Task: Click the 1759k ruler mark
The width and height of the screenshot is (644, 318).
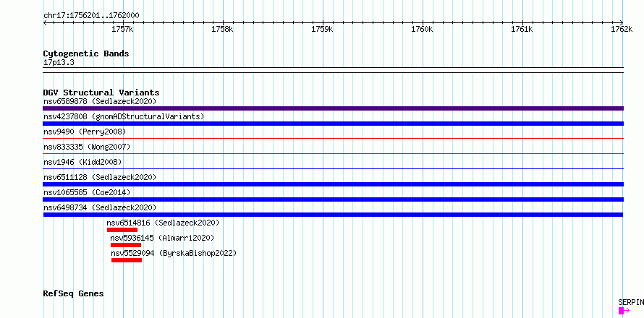Action: pos(323,29)
